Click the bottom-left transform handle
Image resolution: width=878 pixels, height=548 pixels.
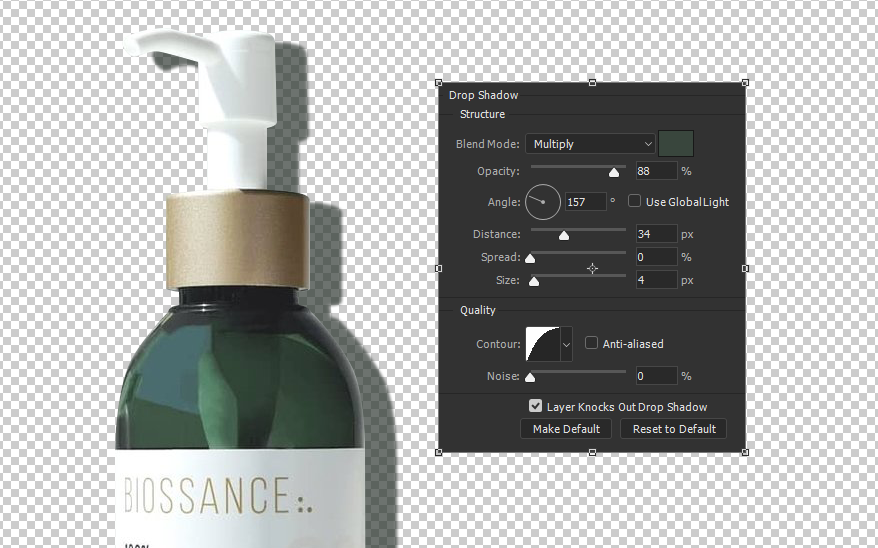click(438, 452)
